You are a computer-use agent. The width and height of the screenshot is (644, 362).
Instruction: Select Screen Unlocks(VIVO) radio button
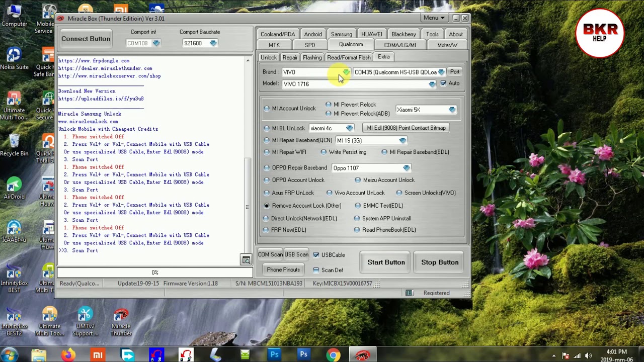(399, 193)
